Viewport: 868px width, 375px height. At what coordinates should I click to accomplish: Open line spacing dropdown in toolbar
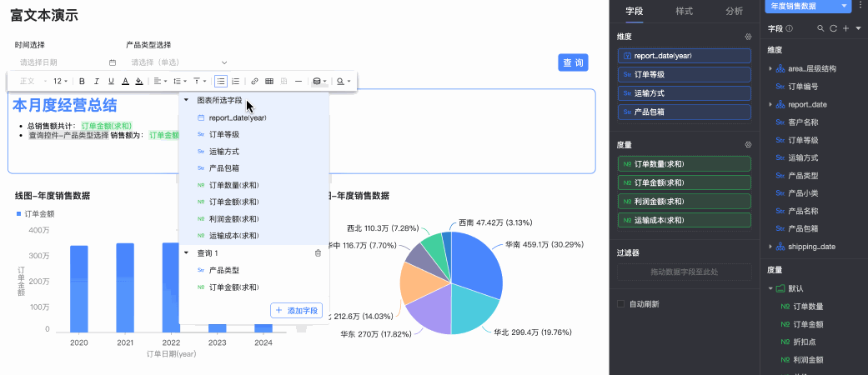tap(180, 82)
